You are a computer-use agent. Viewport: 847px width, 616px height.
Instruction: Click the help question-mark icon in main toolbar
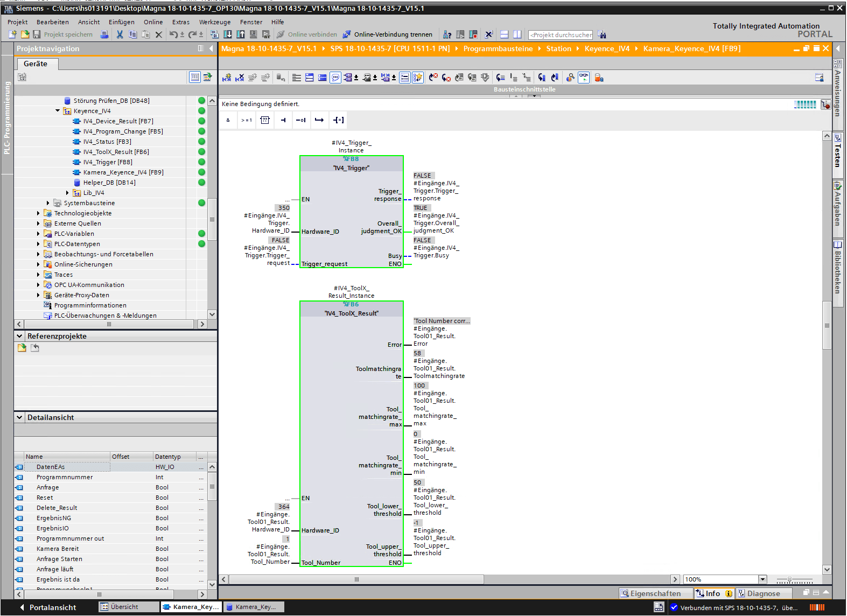point(447,34)
